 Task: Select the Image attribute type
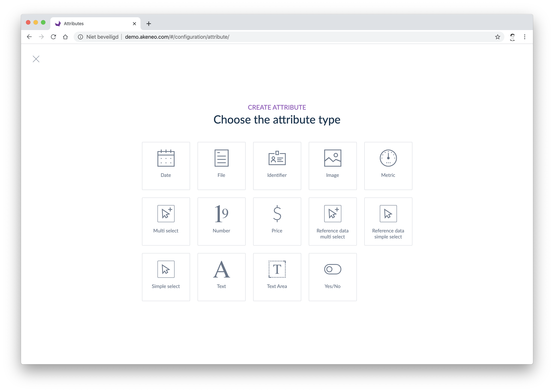[333, 165]
